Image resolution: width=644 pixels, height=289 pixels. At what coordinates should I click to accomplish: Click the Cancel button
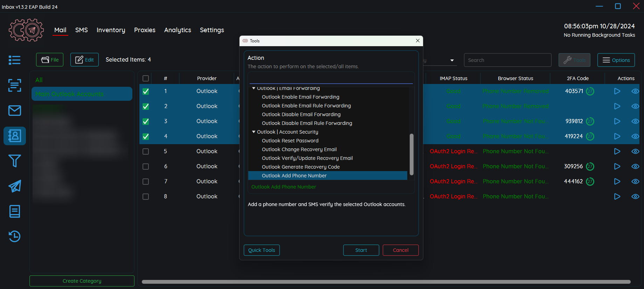(401, 250)
